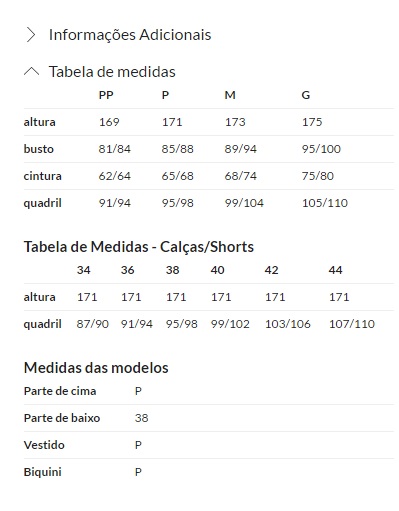
Task: Click the Medidas das modelos heading
Action: point(96,368)
